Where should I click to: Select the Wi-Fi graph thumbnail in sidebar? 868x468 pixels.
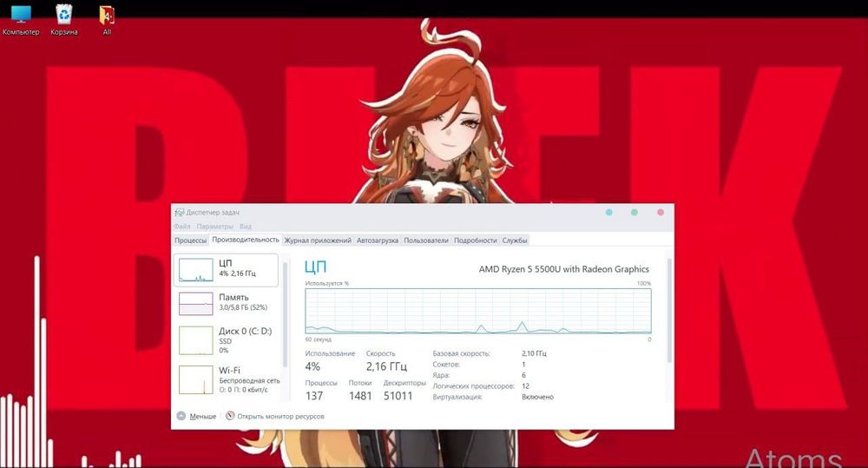pos(196,379)
